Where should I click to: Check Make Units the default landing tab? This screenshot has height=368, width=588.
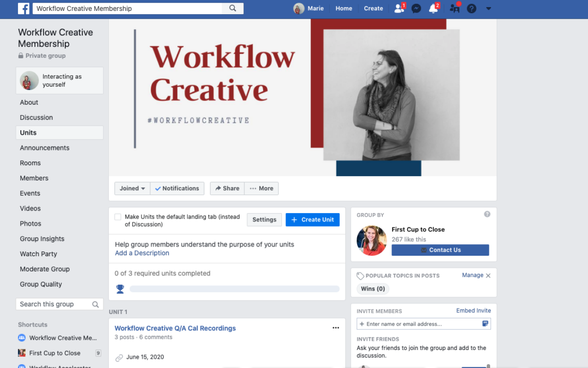118,216
